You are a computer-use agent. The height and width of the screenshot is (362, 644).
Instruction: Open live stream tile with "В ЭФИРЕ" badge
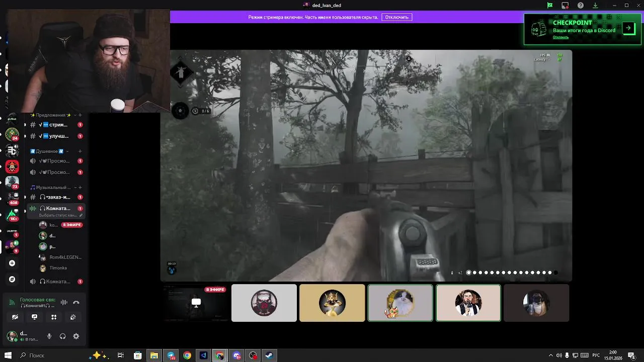[x=196, y=303]
